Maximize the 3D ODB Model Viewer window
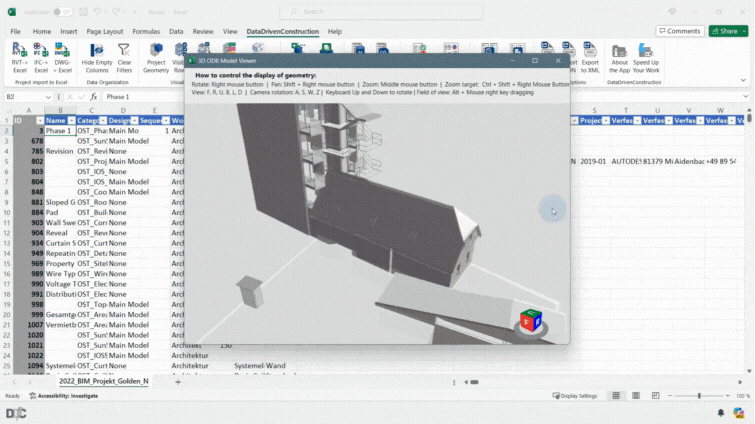Screen dimensions: 755x424 (x=535, y=61)
